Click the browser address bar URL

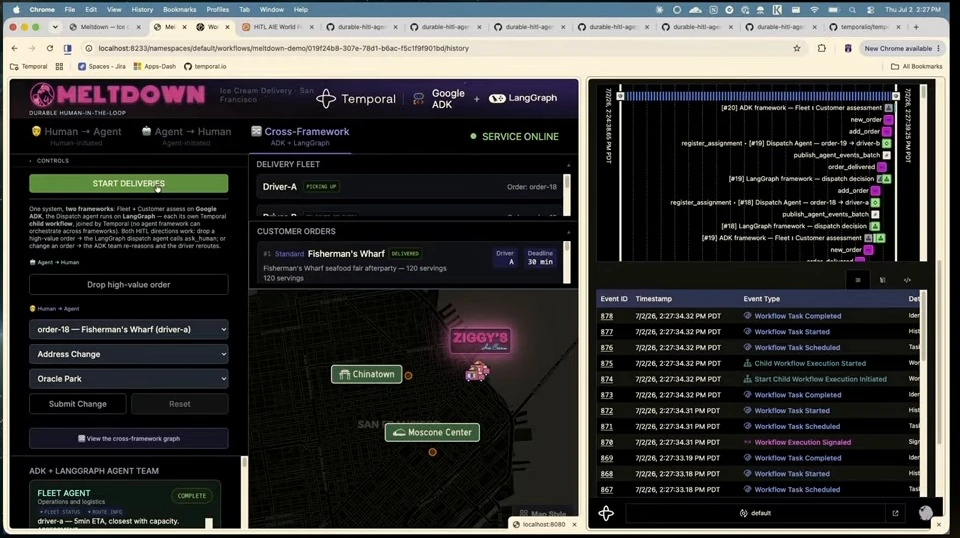click(283, 48)
